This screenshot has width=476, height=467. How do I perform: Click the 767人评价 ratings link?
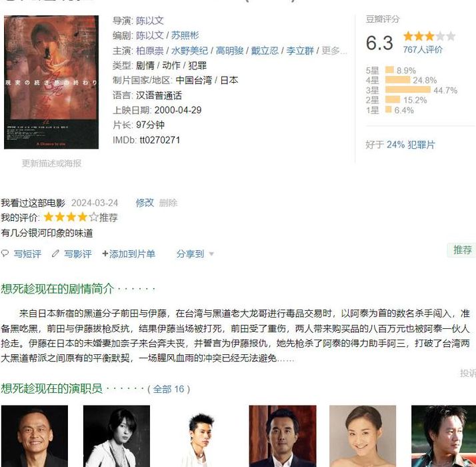pos(423,49)
